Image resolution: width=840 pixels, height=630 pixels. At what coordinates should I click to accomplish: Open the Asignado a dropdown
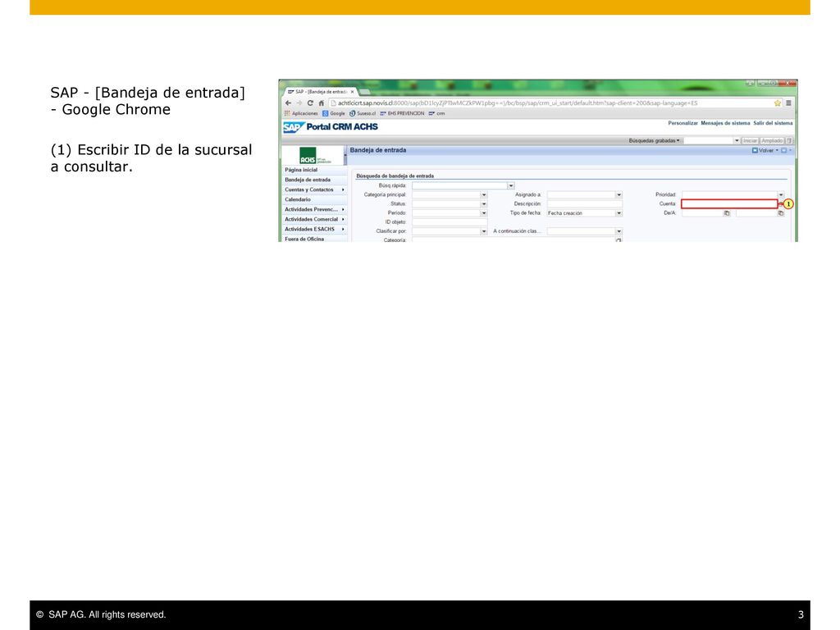tap(619, 195)
